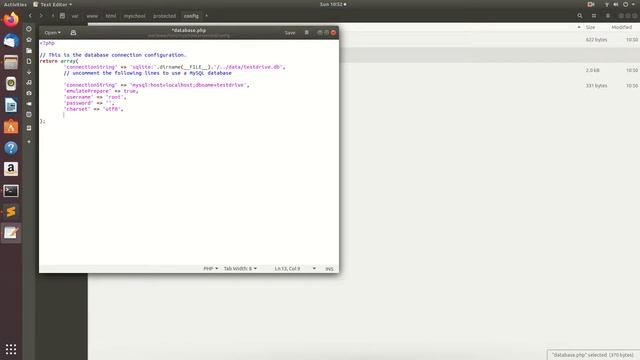Screen dimensions: 640x360
Task: Create new document in Text Editor header
Action: (73, 33)
